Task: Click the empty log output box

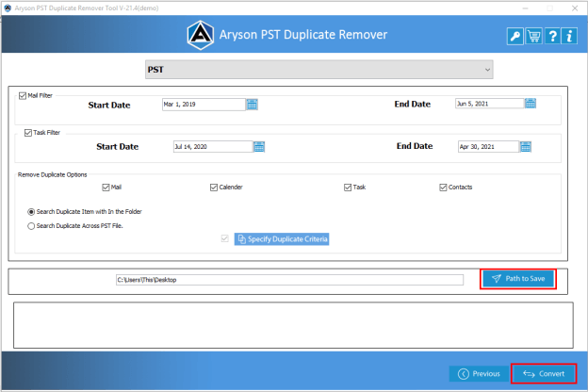Action: [293, 325]
